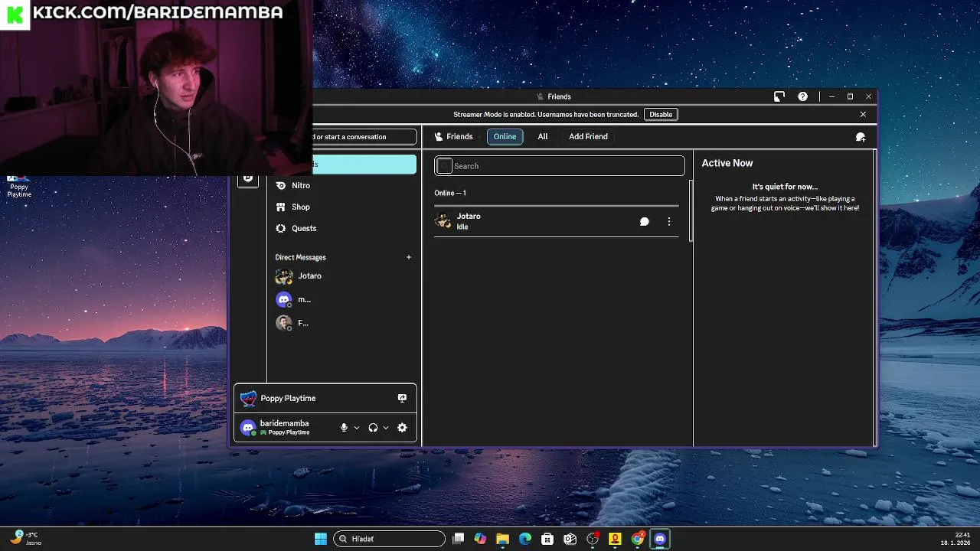
Task: Open the Poppy Playtime desktop shortcut
Action: pyautogui.click(x=19, y=186)
